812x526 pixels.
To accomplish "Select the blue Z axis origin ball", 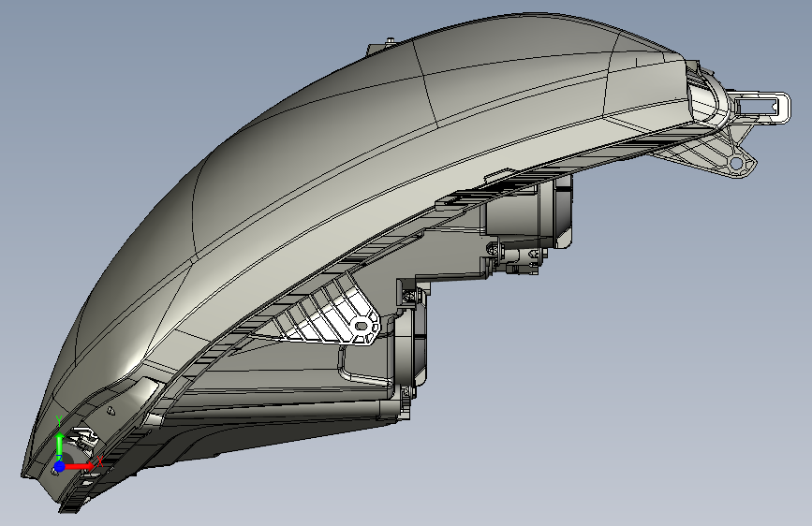I will 60,466.
